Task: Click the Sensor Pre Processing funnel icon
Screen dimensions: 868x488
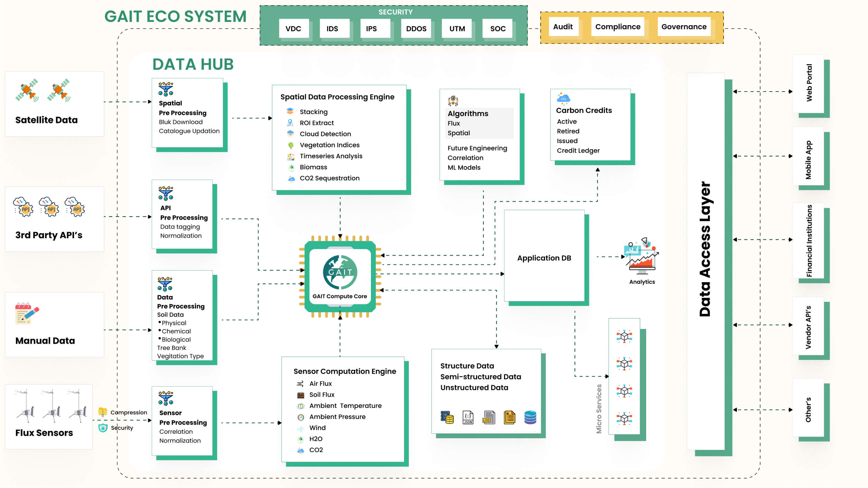Action: 166,398
